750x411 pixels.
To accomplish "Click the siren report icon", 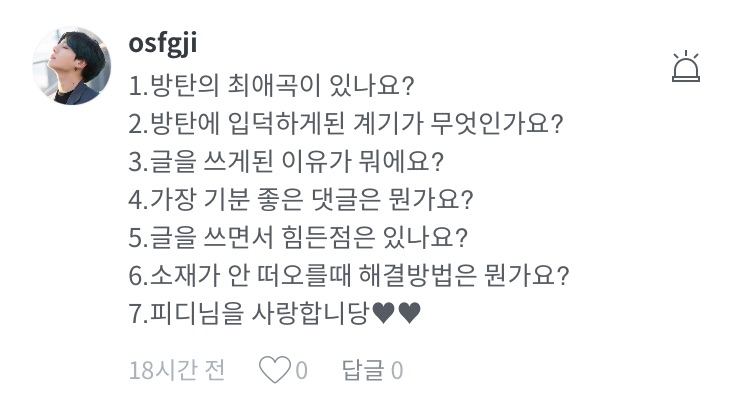I will click(x=686, y=66).
